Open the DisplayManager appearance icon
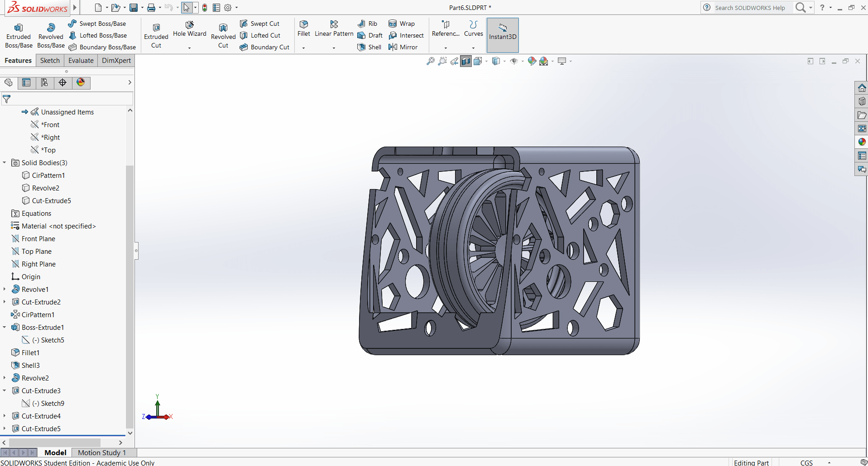Image resolution: width=868 pixels, height=466 pixels. coord(81,82)
